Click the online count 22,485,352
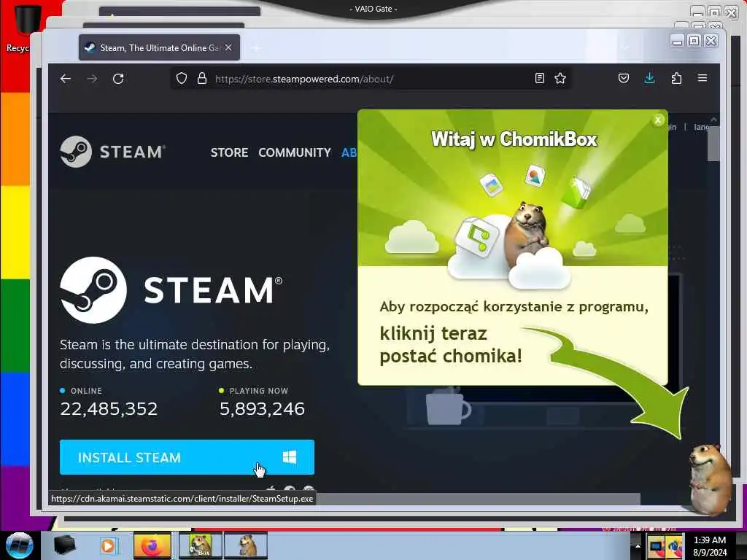 click(x=109, y=408)
